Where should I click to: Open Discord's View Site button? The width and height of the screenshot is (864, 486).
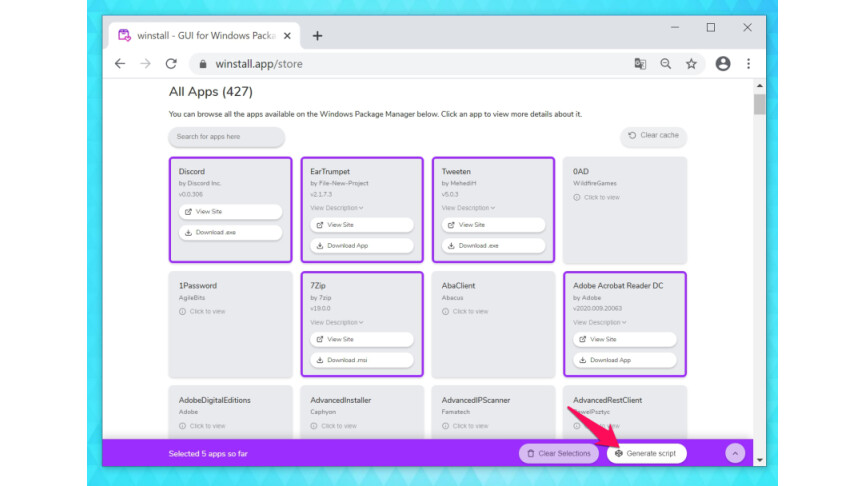click(230, 212)
